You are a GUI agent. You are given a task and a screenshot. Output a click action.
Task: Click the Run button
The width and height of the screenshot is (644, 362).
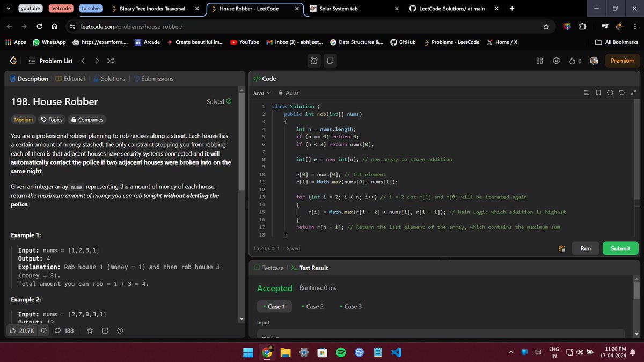[x=586, y=248]
